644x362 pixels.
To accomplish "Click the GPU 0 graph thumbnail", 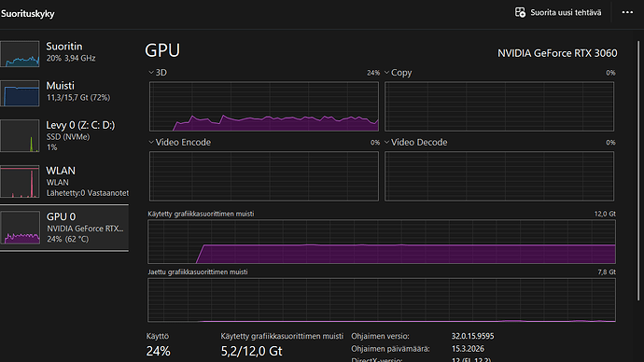I will [x=20, y=228].
